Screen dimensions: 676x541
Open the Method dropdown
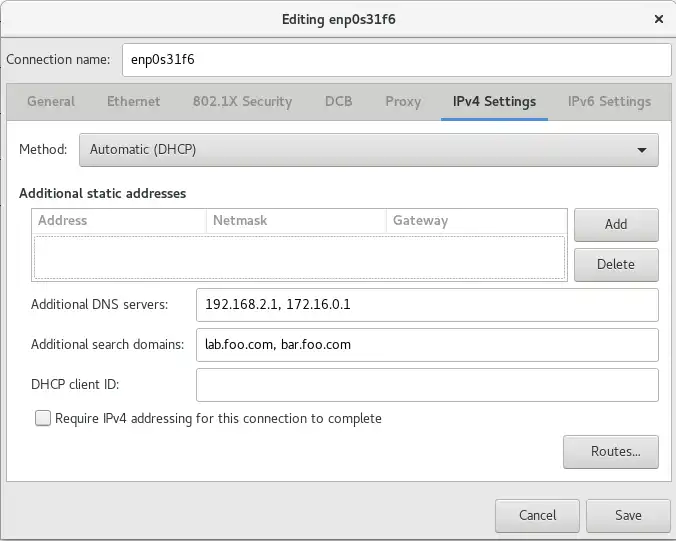(368, 150)
